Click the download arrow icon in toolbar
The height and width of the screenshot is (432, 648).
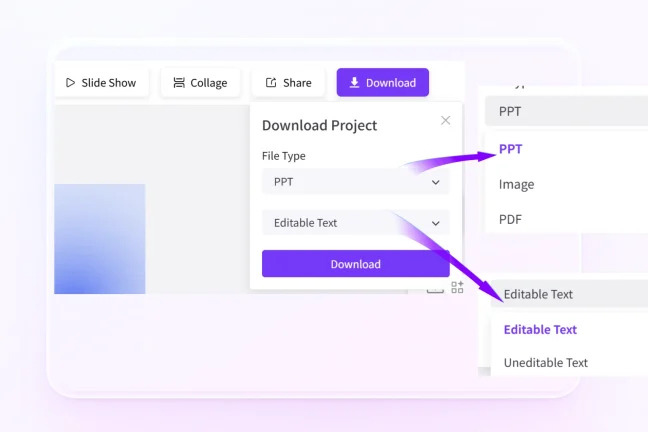click(x=354, y=82)
